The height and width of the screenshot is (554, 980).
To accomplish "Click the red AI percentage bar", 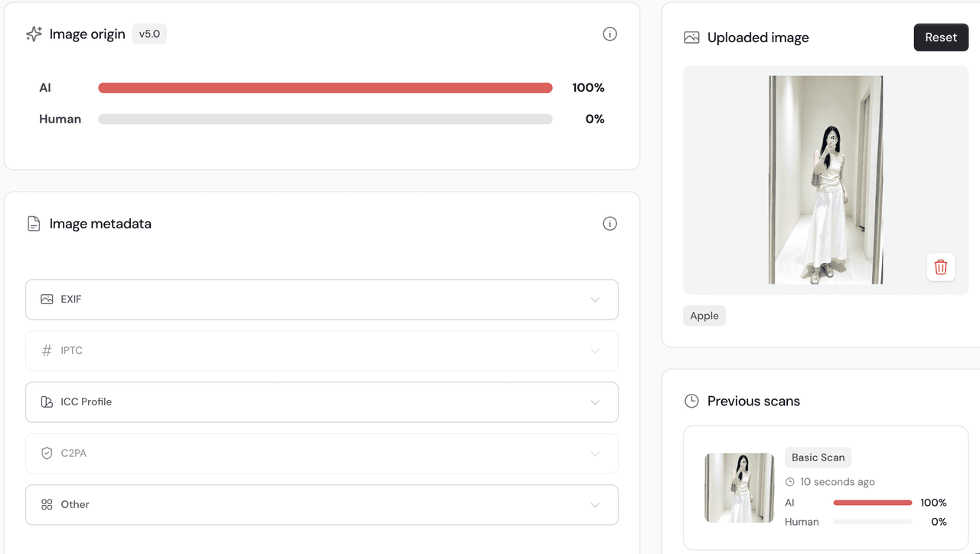I will [x=325, y=88].
